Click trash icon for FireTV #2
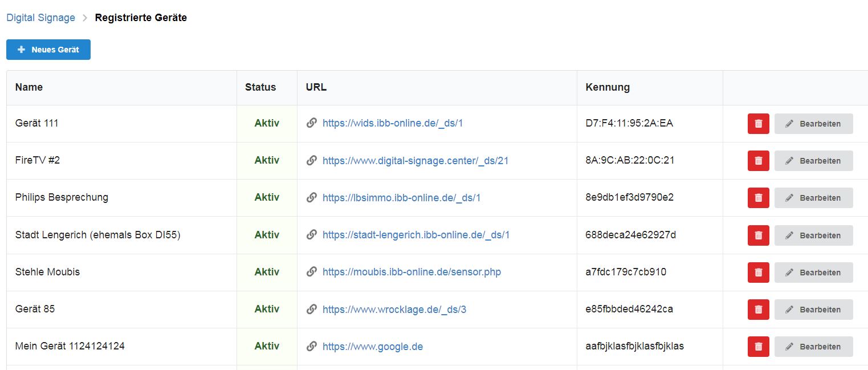Viewport: 868px width, 370px height. 758,161
